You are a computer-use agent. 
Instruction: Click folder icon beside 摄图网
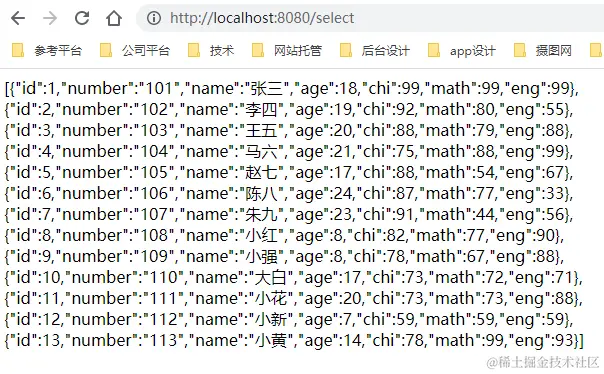[520, 50]
